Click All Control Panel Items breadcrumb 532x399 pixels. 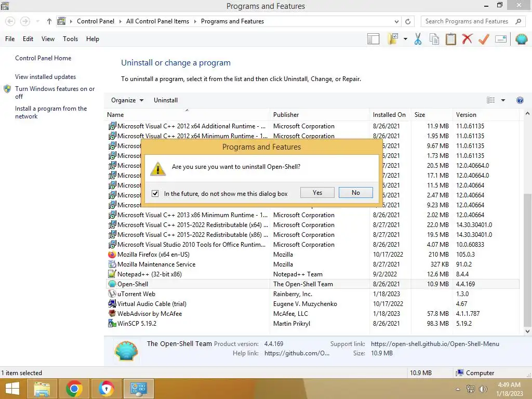click(x=157, y=21)
